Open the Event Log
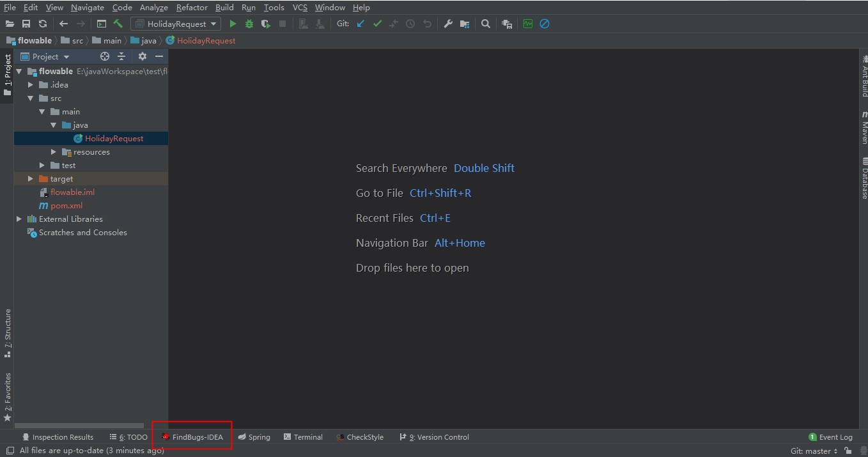 click(x=831, y=437)
